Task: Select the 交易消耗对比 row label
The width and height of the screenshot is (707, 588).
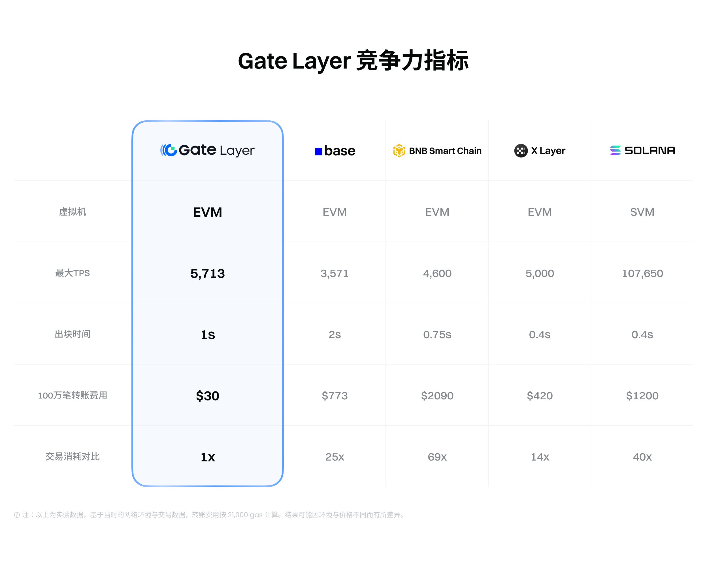Action: pyautogui.click(x=73, y=456)
